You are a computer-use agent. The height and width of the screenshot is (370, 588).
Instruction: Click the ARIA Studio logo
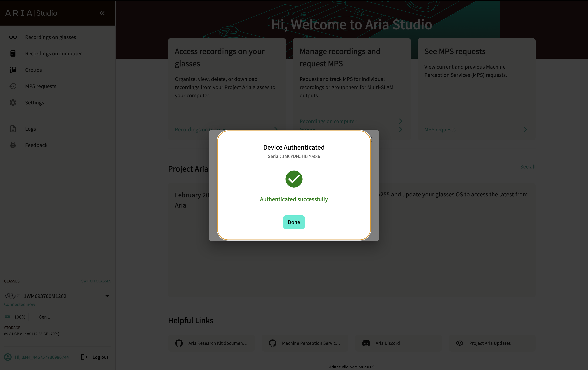[31, 13]
